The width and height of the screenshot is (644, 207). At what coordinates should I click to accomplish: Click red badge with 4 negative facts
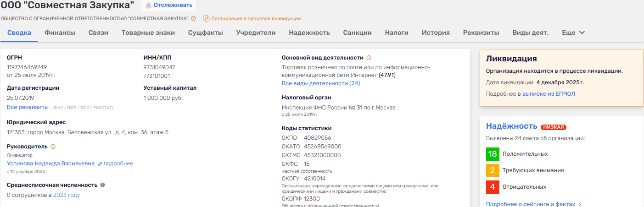pyautogui.click(x=493, y=187)
